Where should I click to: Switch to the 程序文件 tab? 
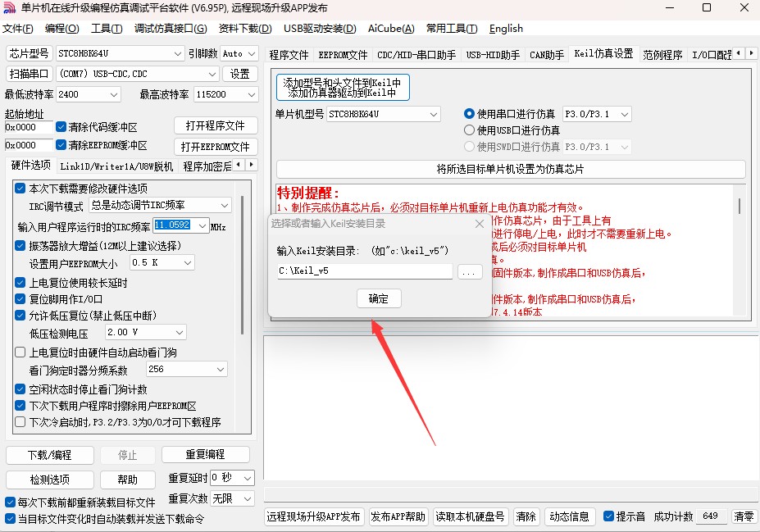click(289, 55)
